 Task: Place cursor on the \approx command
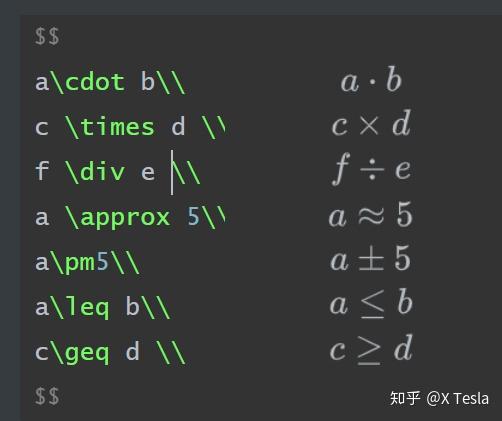(x=117, y=217)
